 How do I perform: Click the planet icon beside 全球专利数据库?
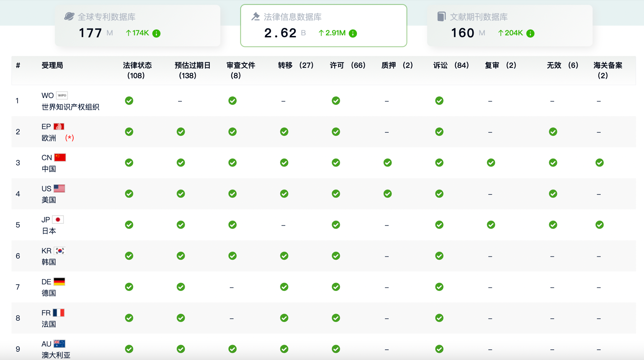pyautogui.click(x=69, y=16)
